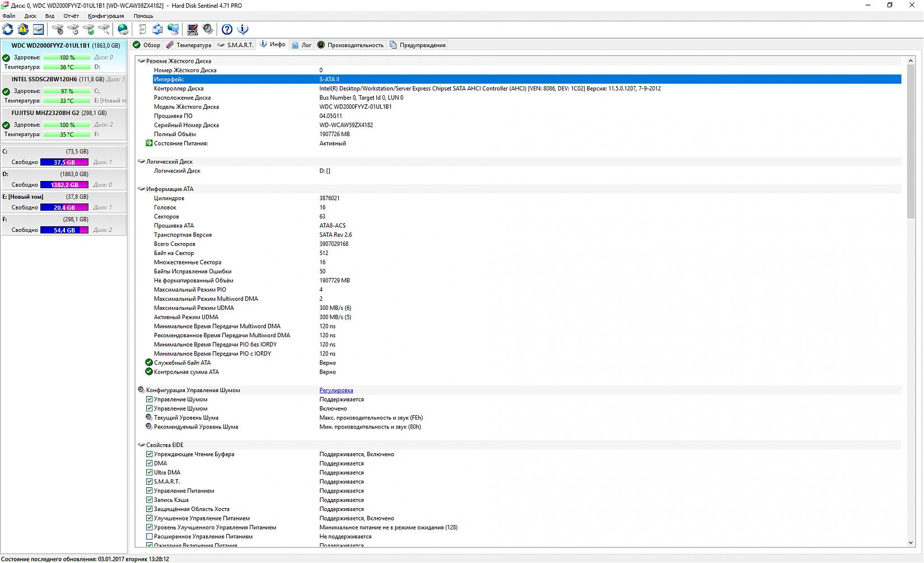Click the D: free space bar 1382,2 GB
This screenshot has width=924, height=563.
point(64,185)
